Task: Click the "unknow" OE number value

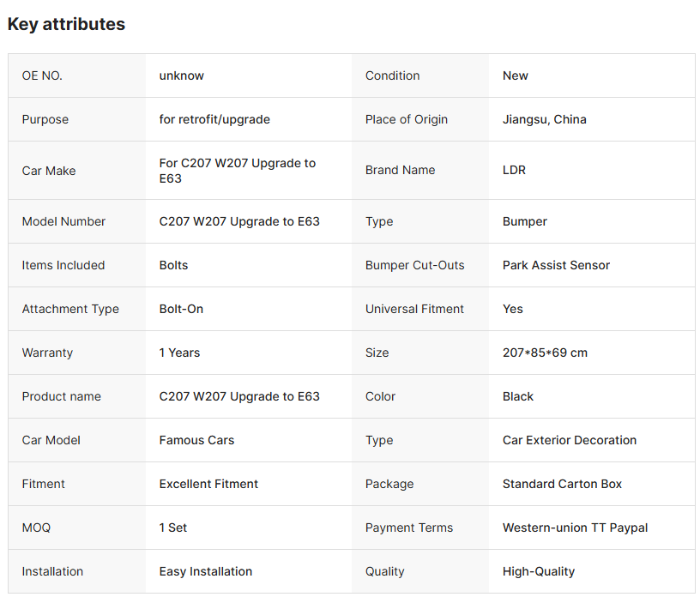Action: click(181, 75)
